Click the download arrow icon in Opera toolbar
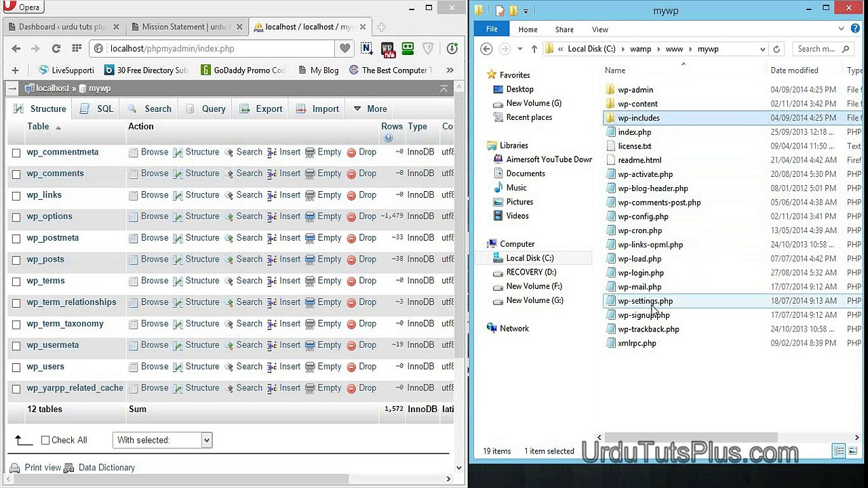 pyautogui.click(x=452, y=49)
